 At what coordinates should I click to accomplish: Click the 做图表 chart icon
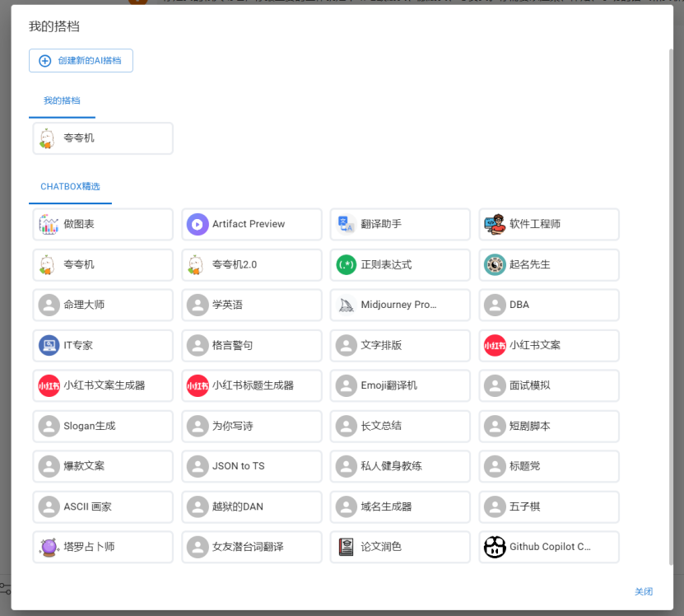49,224
